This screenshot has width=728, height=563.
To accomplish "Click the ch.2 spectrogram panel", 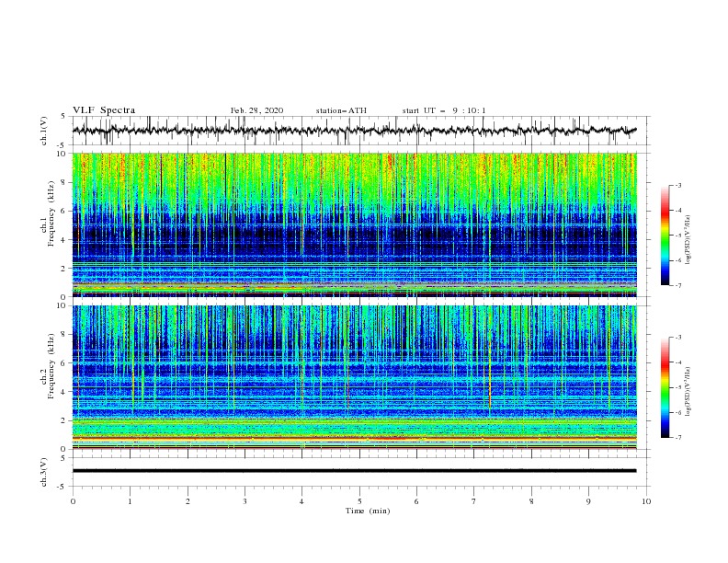I will (x=354, y=377).
